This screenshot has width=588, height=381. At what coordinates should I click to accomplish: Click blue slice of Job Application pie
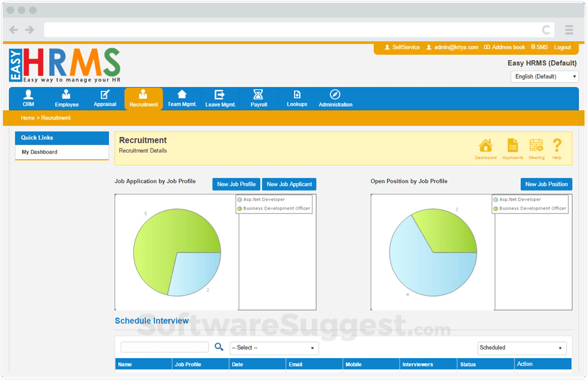point(197,271)
